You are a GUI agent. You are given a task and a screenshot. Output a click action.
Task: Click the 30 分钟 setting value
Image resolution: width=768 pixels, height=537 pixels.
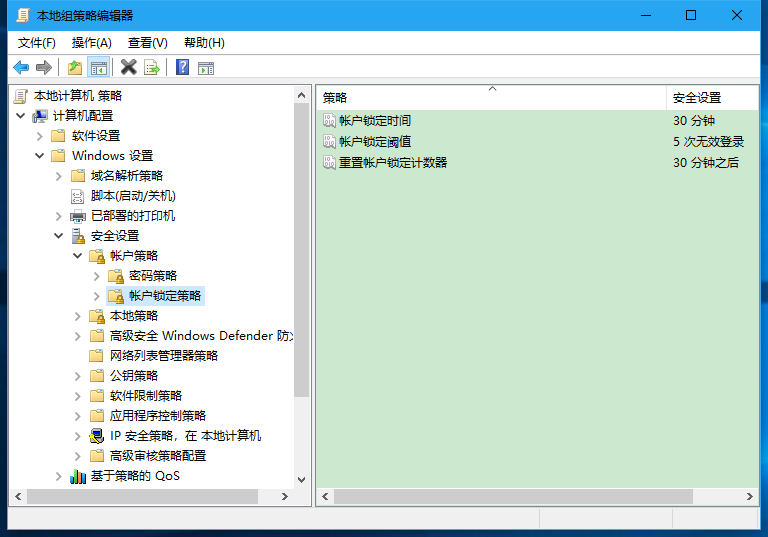tap(694, 120)
